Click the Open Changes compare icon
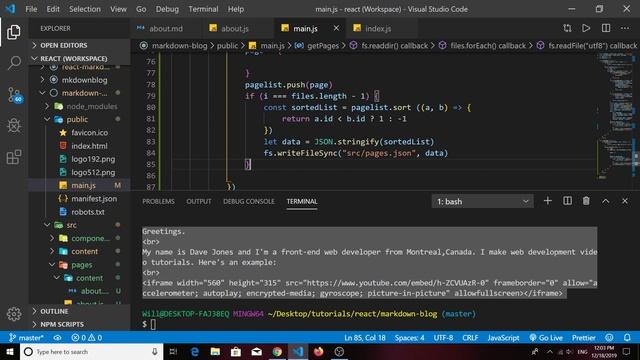 567,28
